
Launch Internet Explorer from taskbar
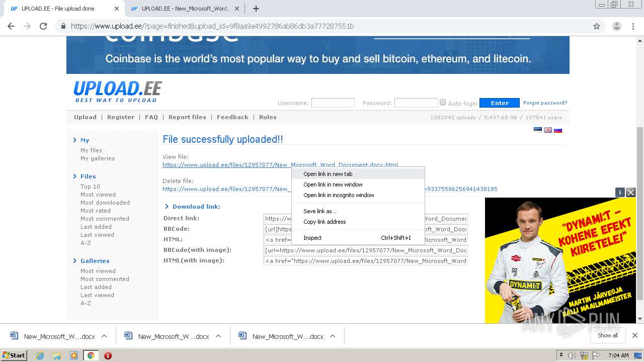click(40, 355)
